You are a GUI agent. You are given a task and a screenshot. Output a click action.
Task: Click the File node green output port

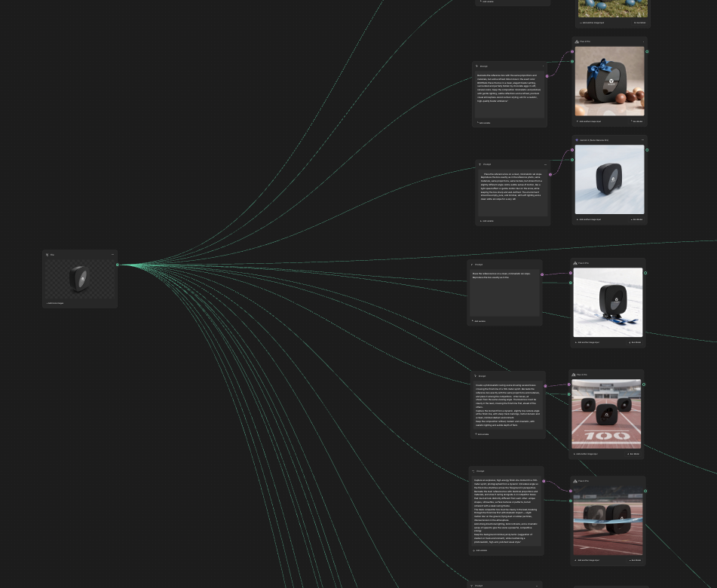coord(118,265)
